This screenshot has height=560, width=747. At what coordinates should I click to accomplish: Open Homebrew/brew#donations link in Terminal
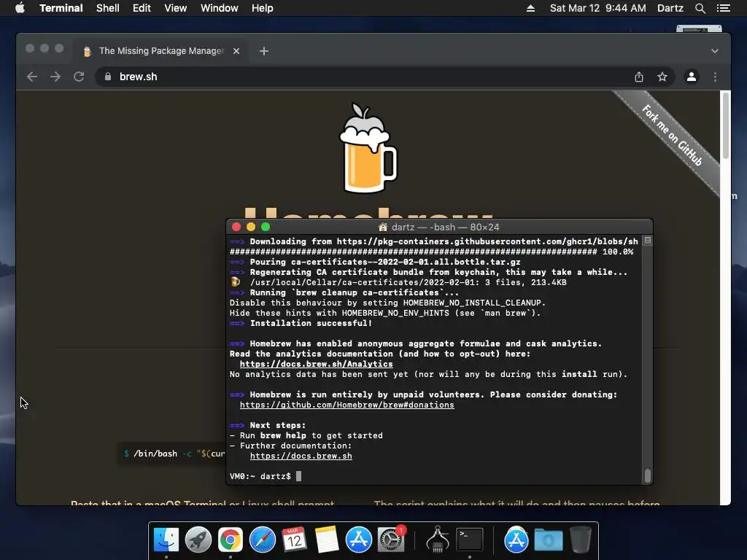[347, 405]
